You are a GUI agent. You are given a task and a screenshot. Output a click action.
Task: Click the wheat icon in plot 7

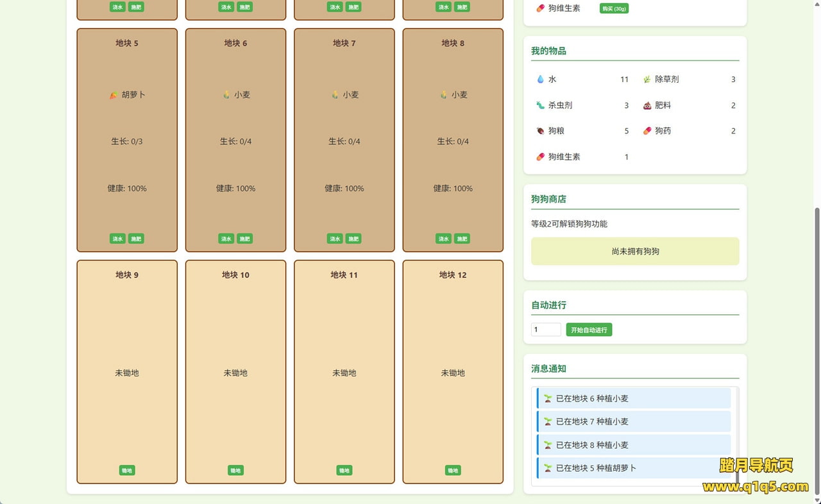[335, 95]
